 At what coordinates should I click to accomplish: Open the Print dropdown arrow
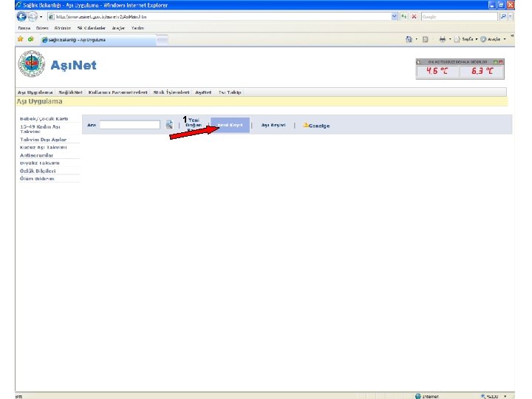[450, 39]
